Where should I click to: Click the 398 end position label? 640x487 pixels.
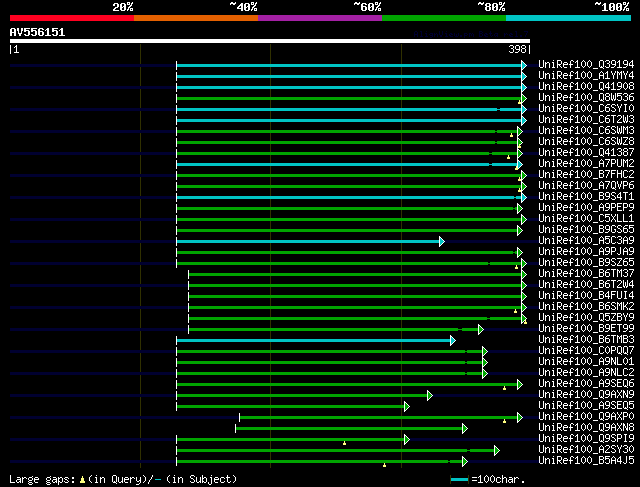517,49
